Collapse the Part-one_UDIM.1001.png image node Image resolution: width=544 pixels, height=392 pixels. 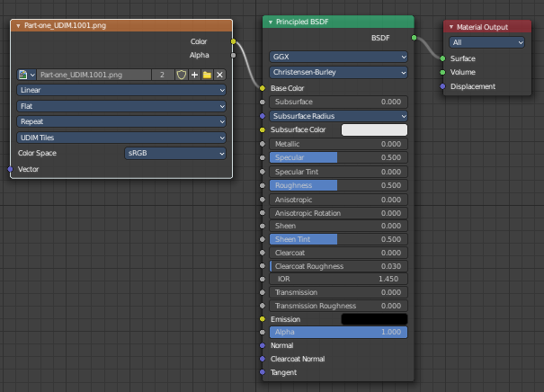click(x=18, y=26)
